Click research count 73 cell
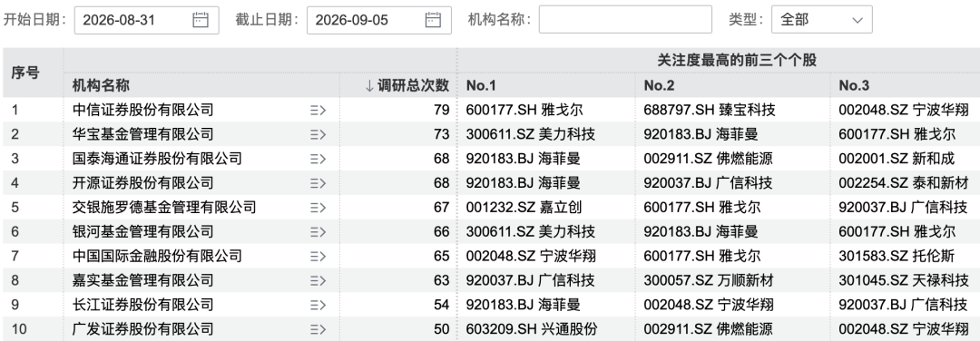Image resolution: width=980 pixels, height=341 pixels. [441, 135]
